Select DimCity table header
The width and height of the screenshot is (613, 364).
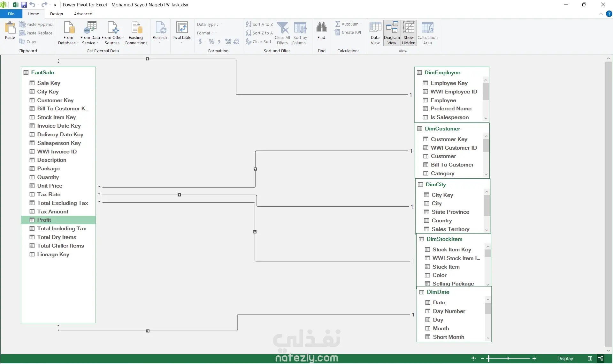tap(453, 184)
